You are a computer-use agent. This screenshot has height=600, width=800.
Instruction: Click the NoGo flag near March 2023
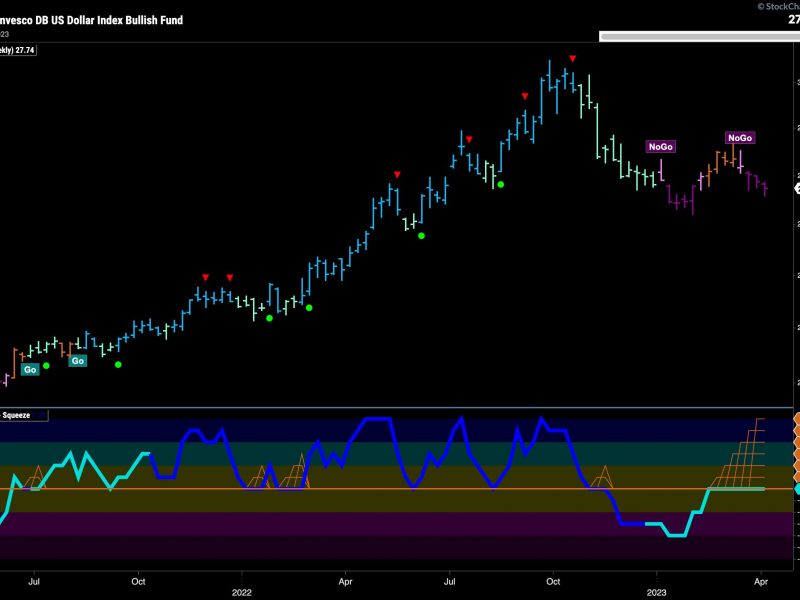[740, 138]
